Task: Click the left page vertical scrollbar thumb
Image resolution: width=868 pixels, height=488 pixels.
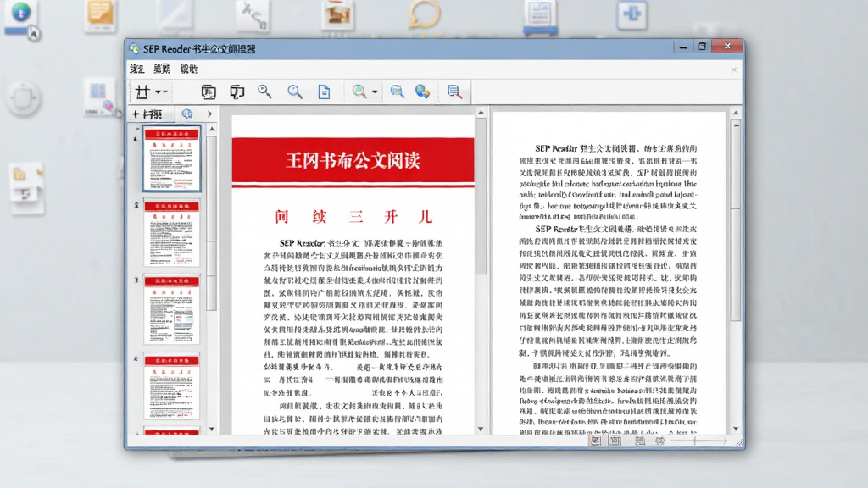Action: 481,197
